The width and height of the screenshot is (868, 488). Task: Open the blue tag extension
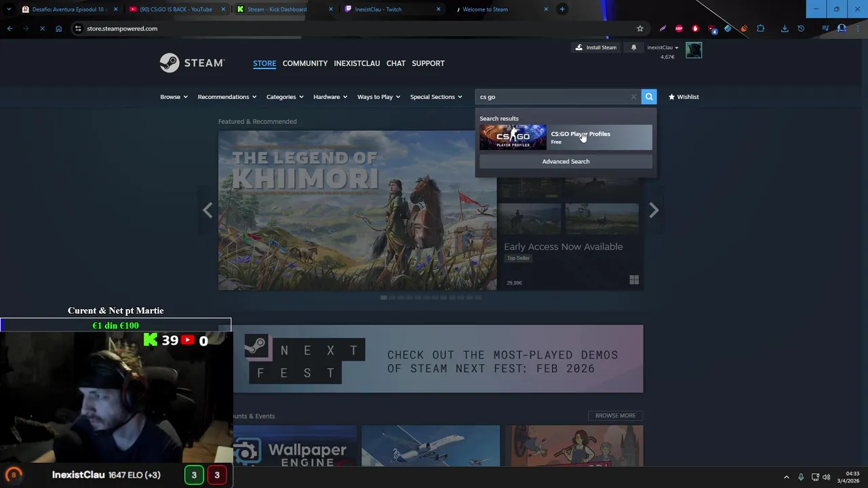click(728, 28)
